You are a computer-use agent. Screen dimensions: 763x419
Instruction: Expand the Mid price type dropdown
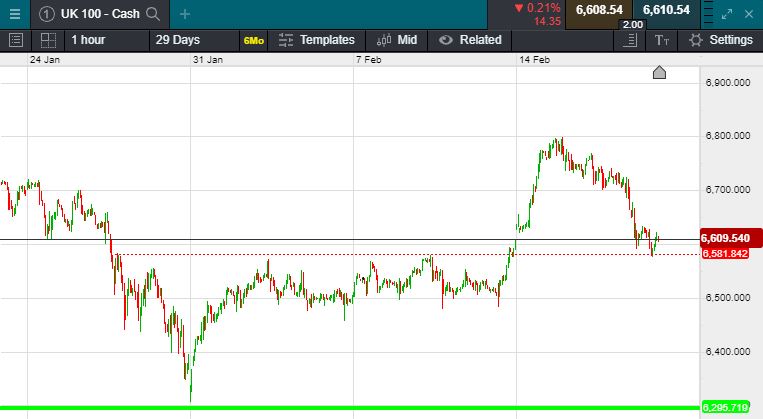[397, 40]
